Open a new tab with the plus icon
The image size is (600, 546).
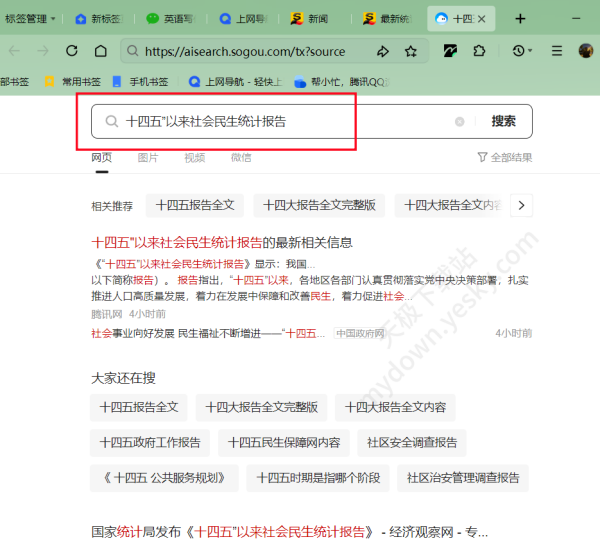(520, 19)
